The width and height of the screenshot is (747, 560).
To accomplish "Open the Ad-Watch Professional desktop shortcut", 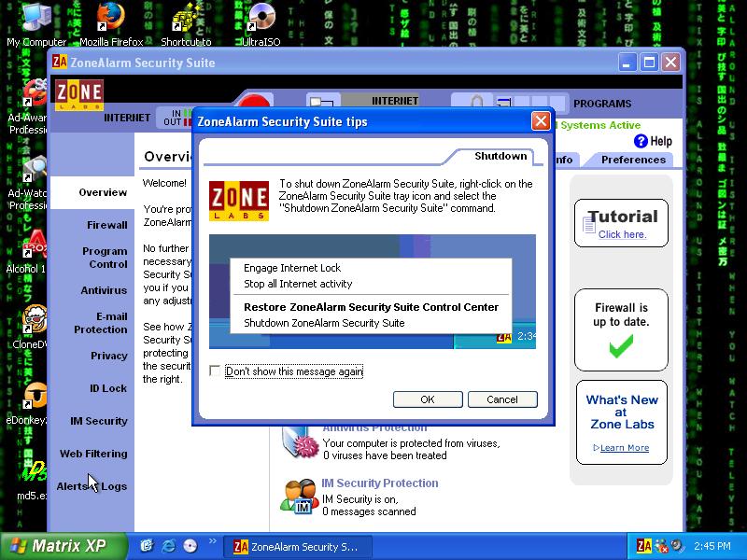I will [34, 183].
